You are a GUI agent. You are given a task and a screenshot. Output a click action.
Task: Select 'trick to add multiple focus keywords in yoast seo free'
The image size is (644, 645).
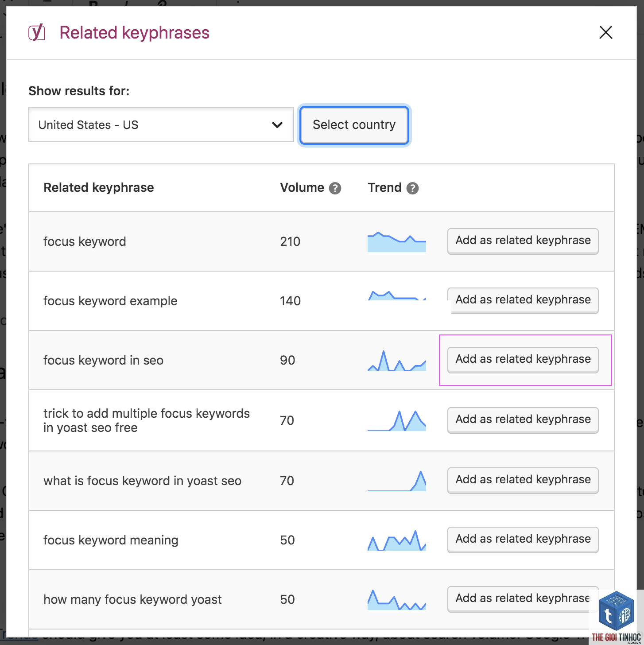(x=147, y=420)
